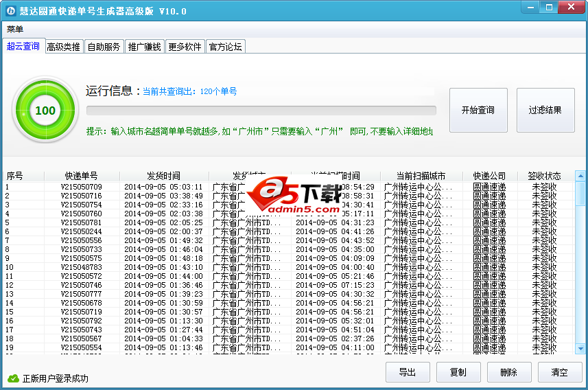Select tracking number V215050777
Screen dimensions: 588x390
point(82,295)
